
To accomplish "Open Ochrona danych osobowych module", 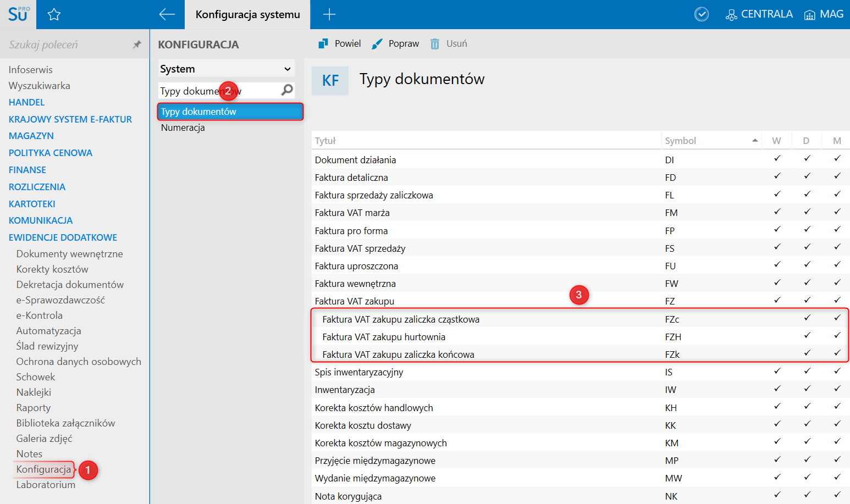I will click(79, 362).
